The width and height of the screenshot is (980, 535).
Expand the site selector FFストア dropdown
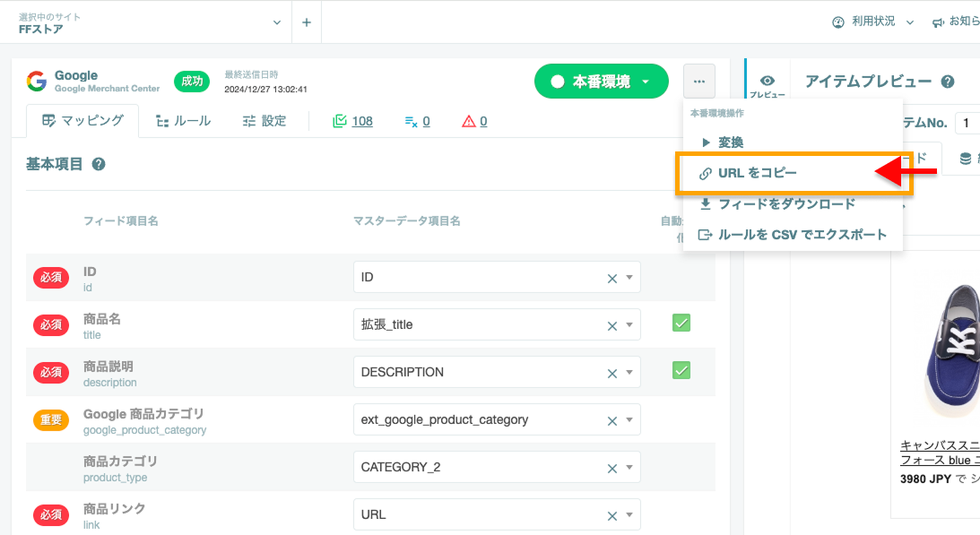pyautogui.click(x=276, y=22)
